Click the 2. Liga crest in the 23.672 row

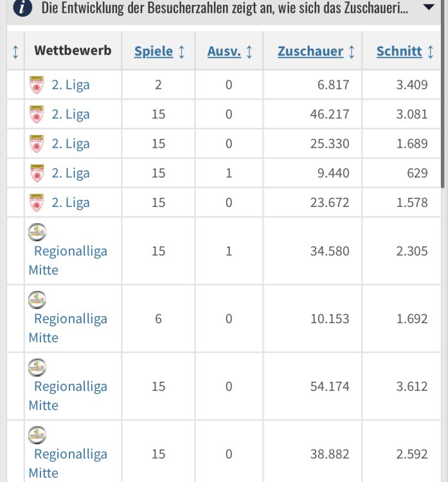coord(37,203)
